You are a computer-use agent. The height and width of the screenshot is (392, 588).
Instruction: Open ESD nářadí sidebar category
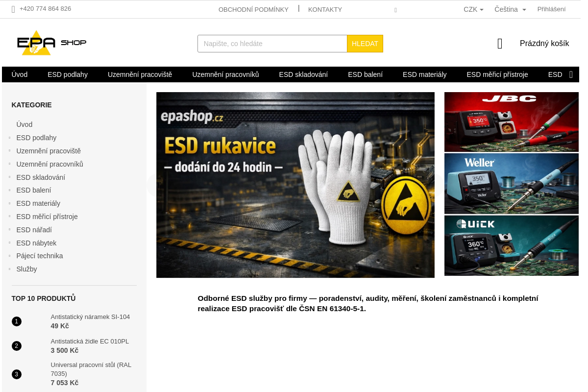(34, 230)
